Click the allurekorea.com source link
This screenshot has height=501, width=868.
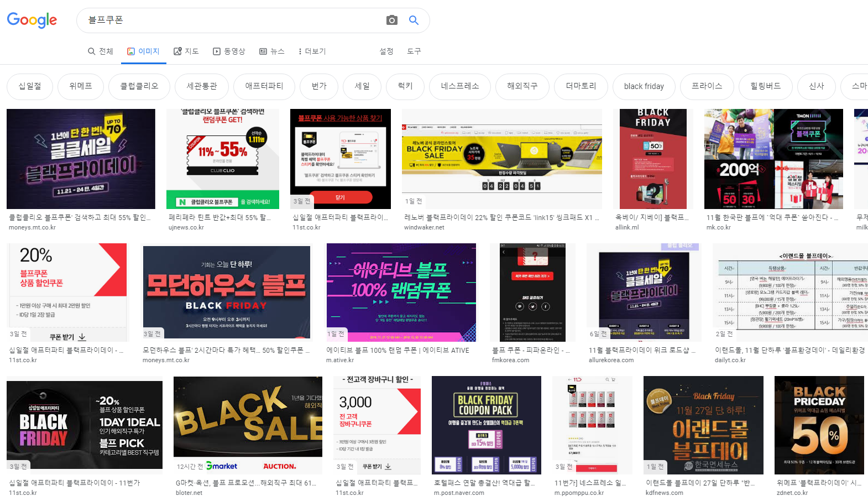[x=611, y=360]
